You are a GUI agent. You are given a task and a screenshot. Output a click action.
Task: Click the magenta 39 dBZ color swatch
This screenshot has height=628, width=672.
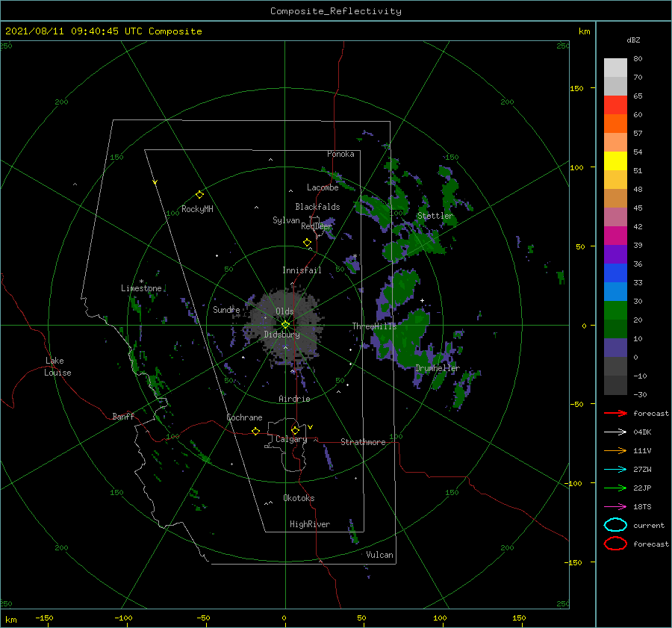tap(615, 236)
